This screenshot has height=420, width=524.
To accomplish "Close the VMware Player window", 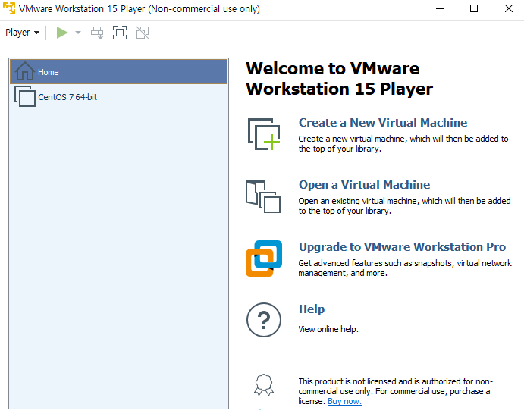I will 509,8.
